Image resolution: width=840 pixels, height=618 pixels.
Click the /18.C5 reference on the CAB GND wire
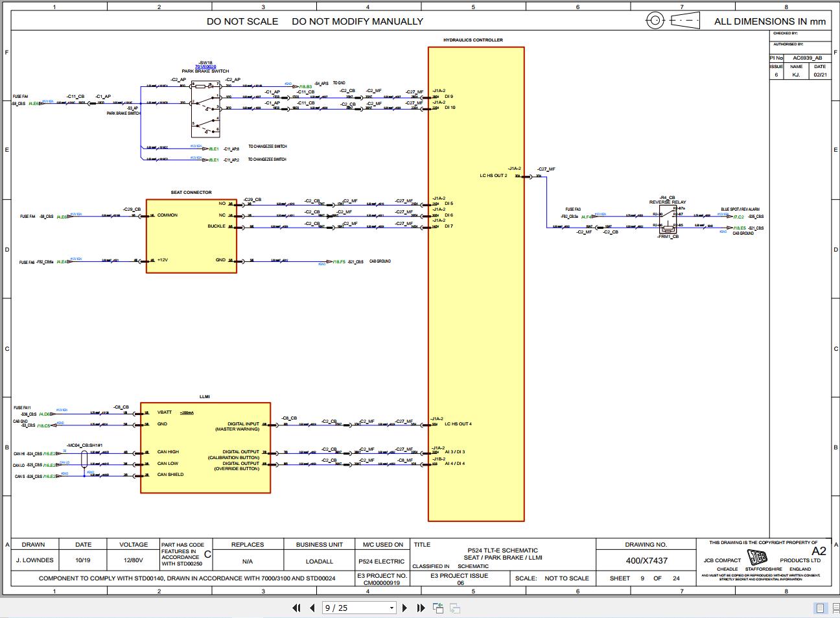[x=43, y=425]
